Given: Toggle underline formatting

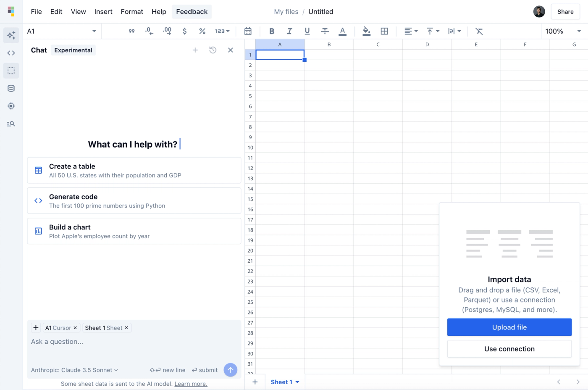Looking at the screenshot, I should tap(307, 31).
